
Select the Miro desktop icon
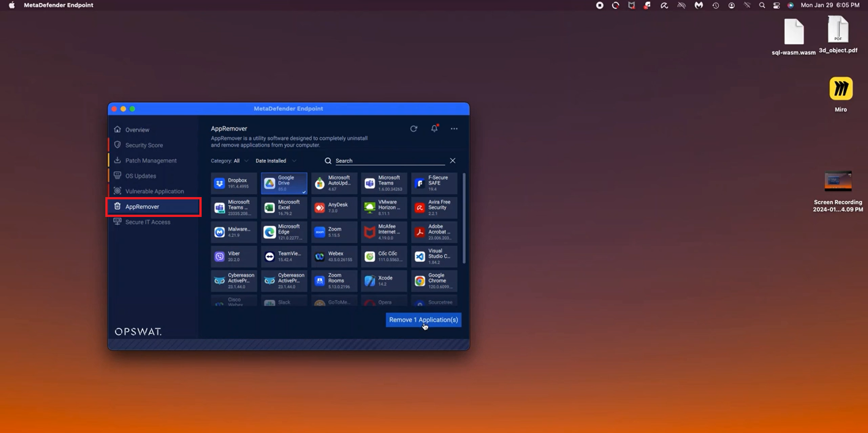click(841, 94)
